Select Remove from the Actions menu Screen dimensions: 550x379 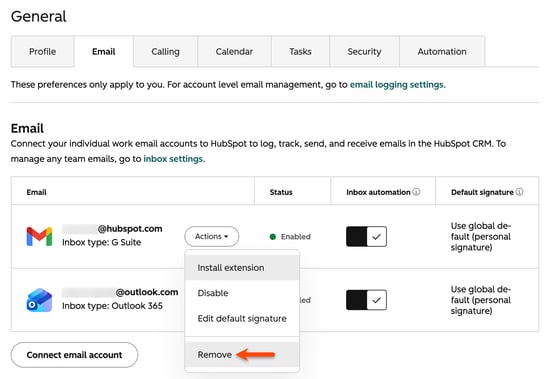point(242,355)
